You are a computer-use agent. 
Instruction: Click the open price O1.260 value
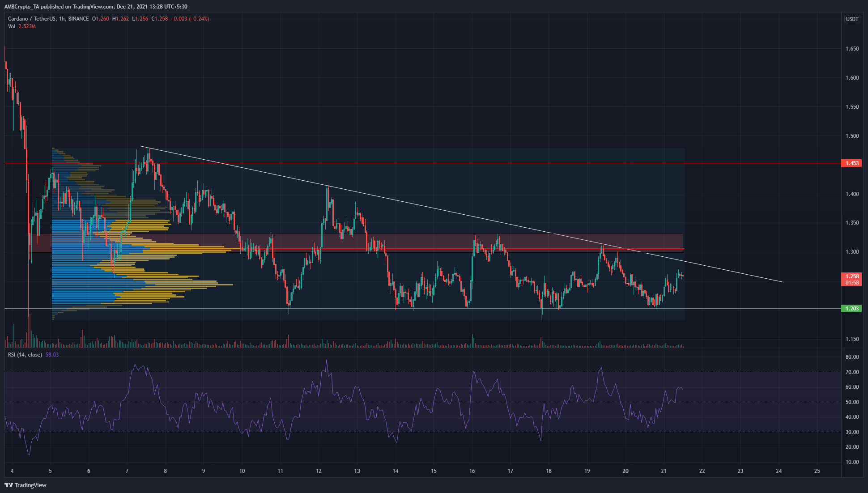coord(101,19)
